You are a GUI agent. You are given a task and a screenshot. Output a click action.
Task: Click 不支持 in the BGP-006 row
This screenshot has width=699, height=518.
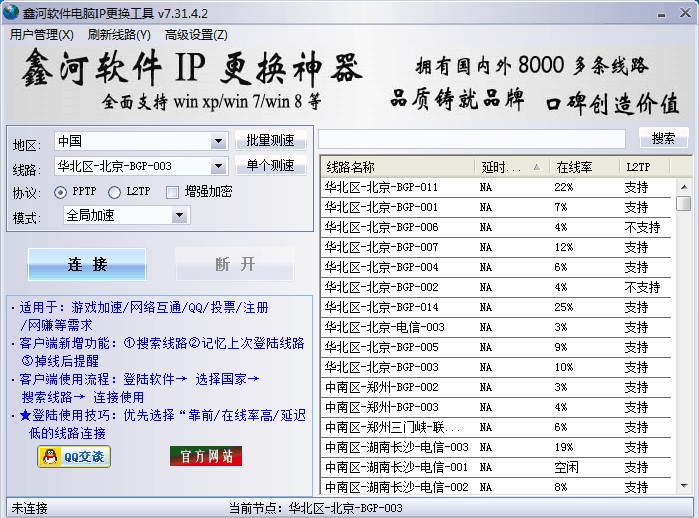[x=642, y=227]
